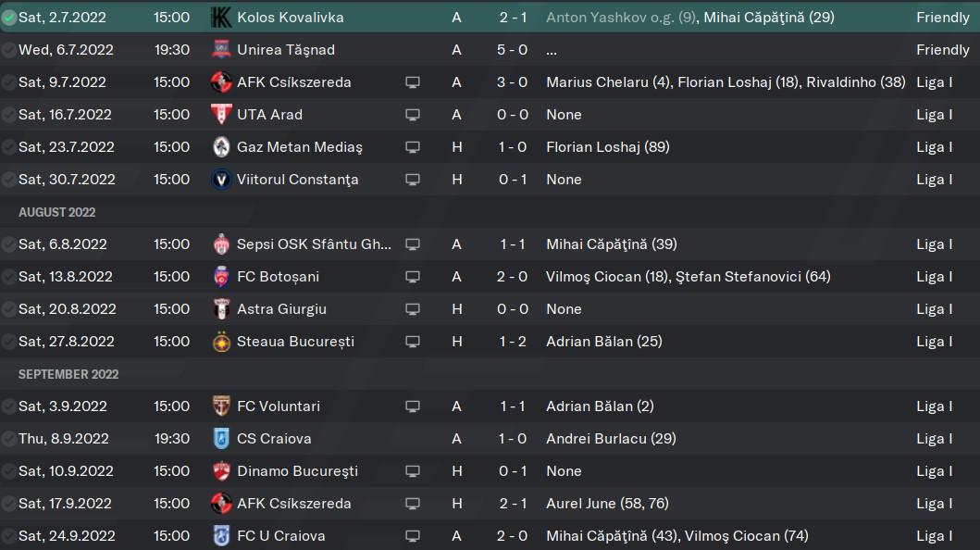Click the UTA Arad club badge

220,115
